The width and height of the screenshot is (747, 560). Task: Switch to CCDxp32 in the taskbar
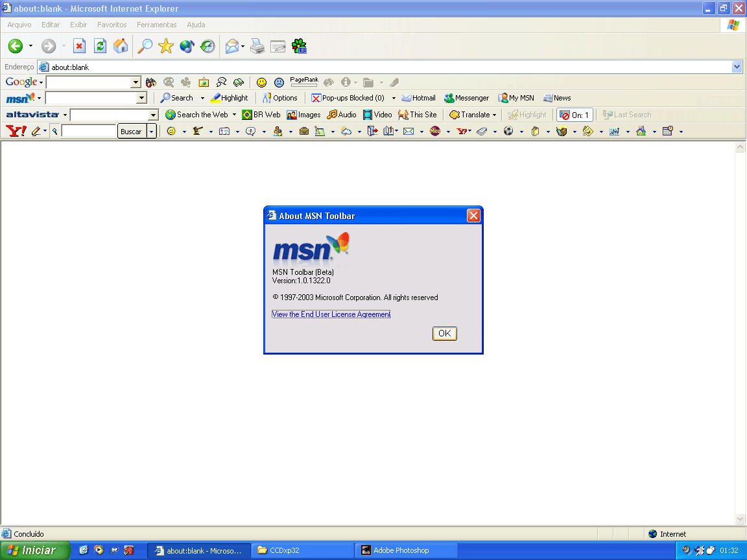pos(303,550)
